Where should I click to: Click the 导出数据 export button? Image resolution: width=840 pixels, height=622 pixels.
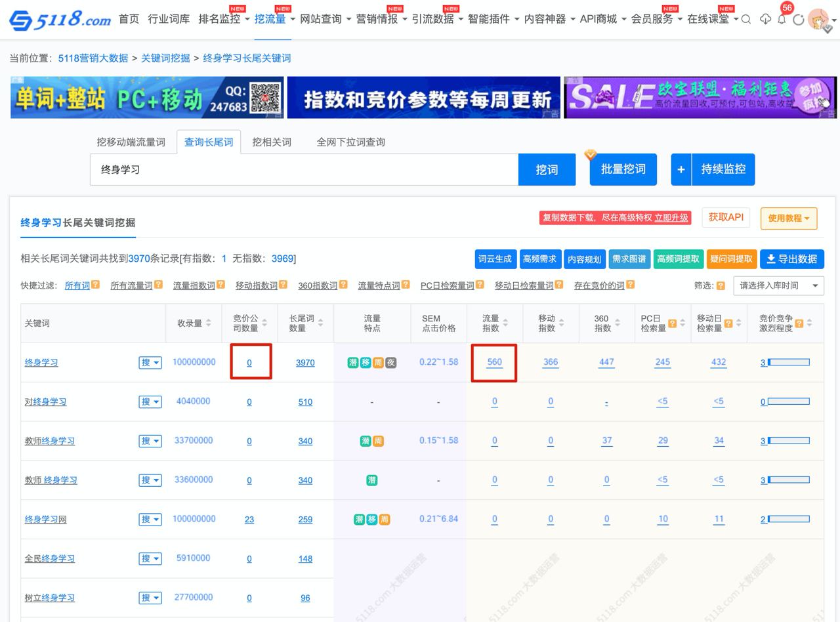(791, 259)
